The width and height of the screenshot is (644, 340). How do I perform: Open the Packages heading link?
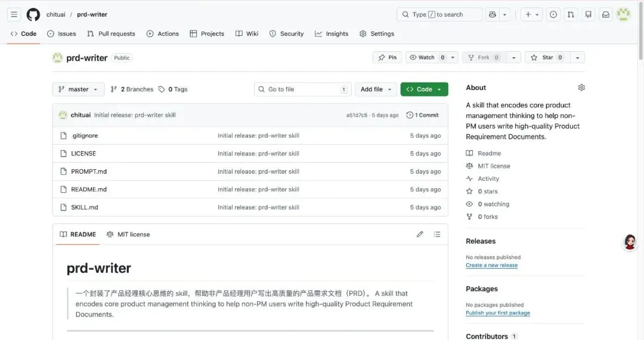pos(482,289)
